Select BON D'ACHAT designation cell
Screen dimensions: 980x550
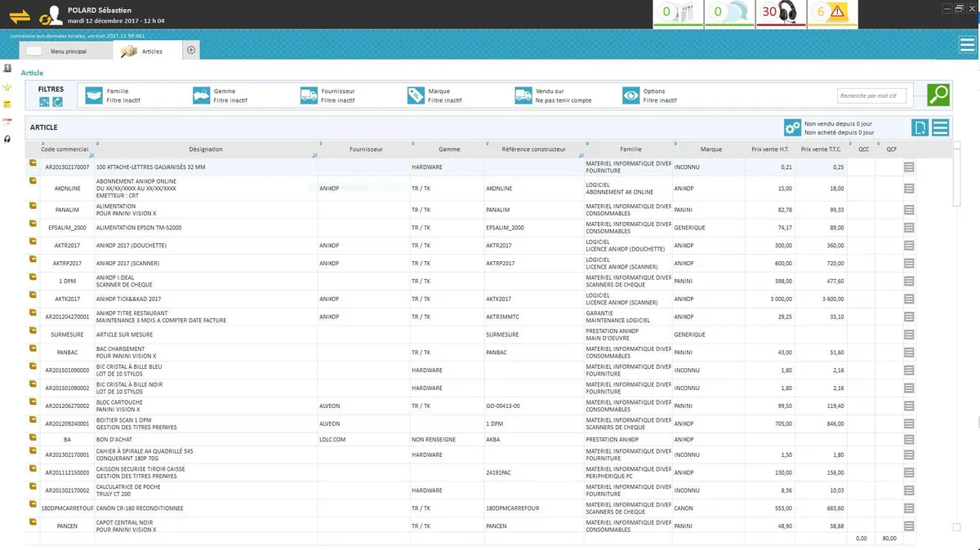coord(206,439)
